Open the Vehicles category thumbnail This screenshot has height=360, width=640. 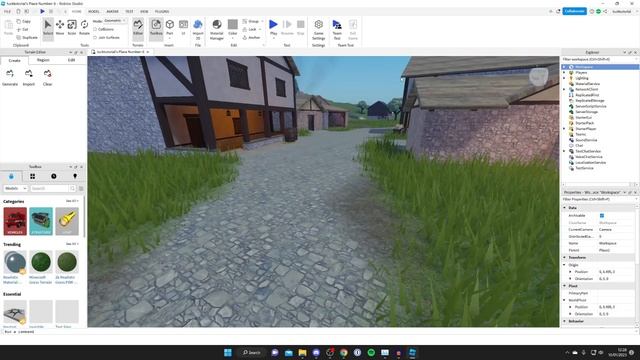point(15,221)
